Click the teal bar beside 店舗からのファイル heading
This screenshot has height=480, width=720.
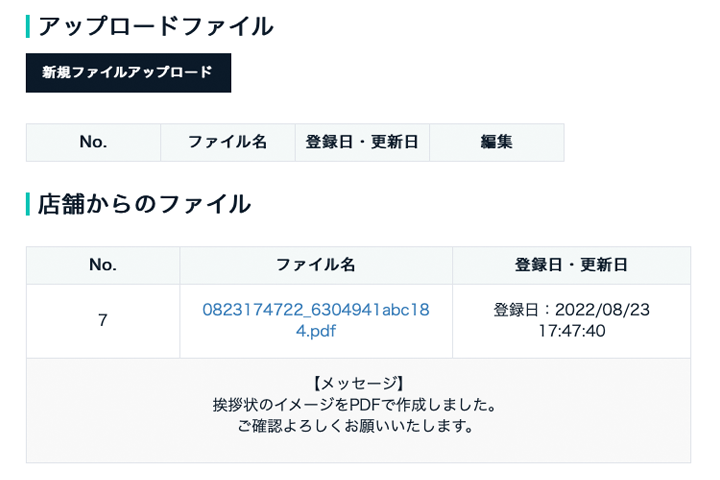click(28, 204)
